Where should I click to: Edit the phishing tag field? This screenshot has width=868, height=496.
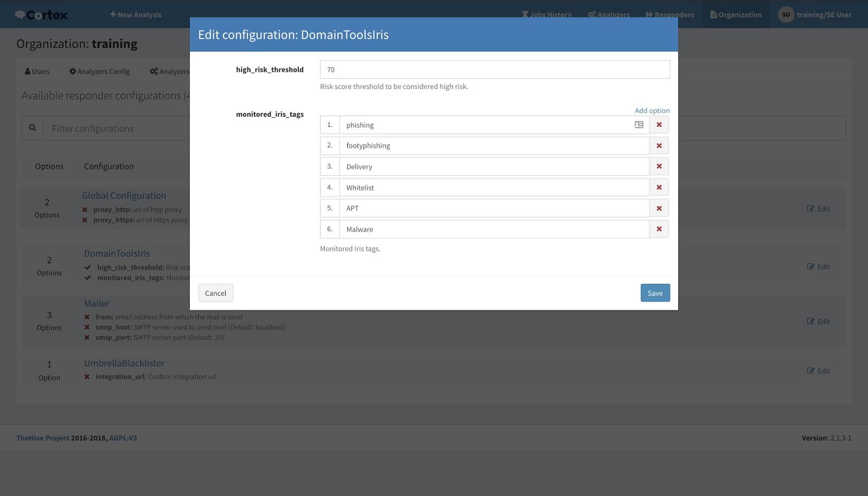[x=494, y=125]
